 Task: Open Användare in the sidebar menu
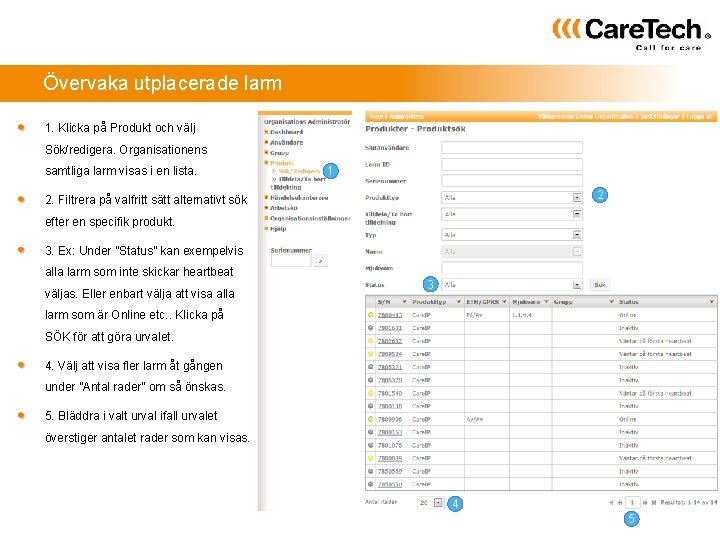pyautogui.click(x=286, y=142)
